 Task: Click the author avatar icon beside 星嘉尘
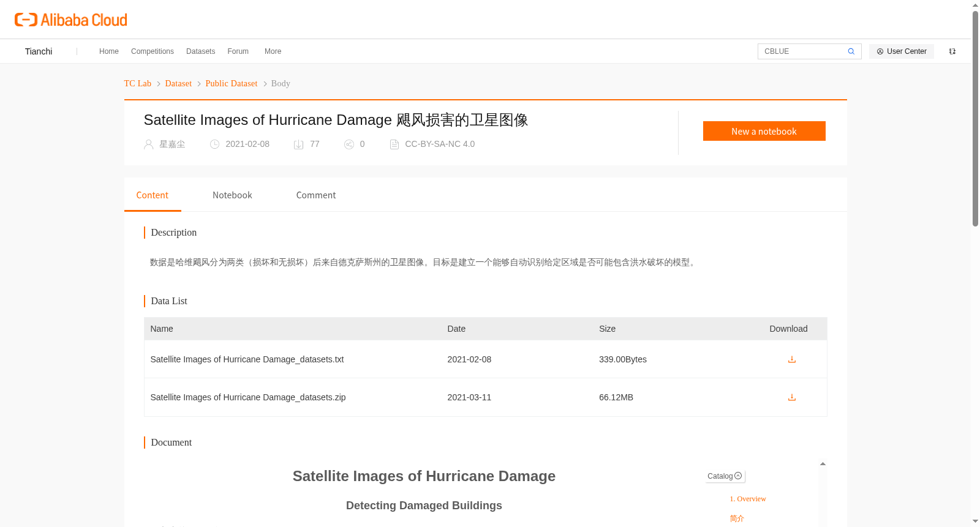[x=148, y=144]
